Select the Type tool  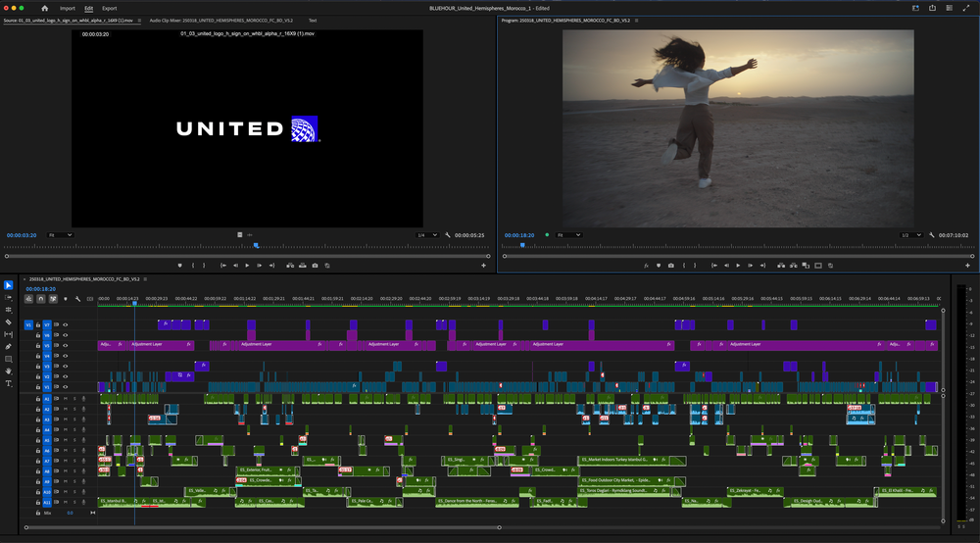coord(8,383)
